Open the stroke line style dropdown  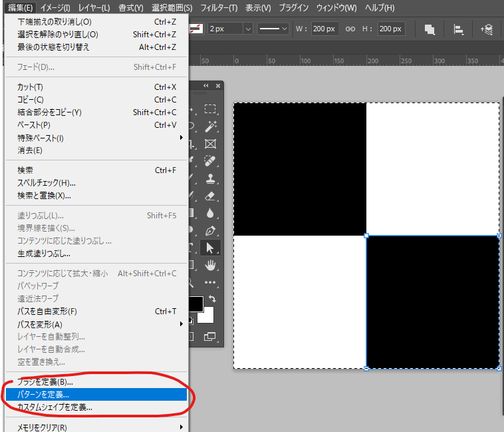[273, 29]
